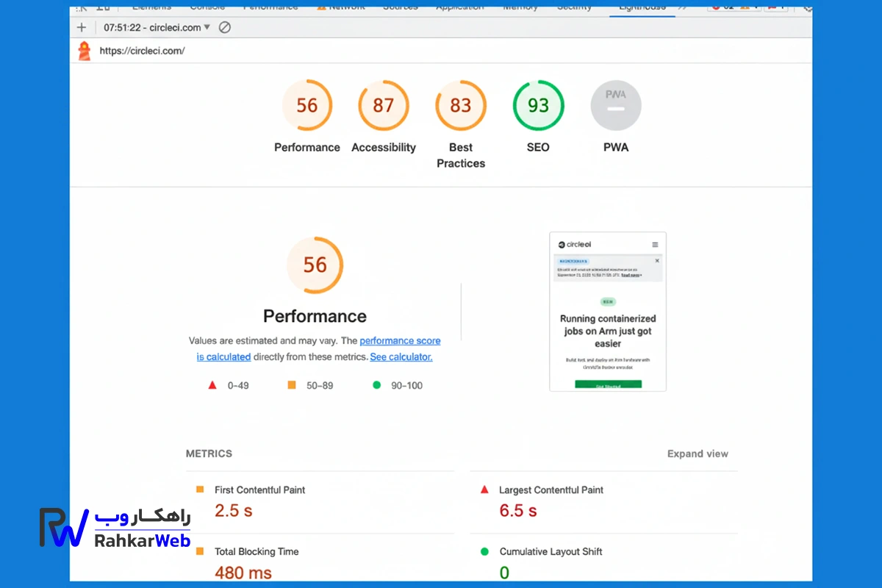Viewport: 882px width, 588px height.
Task: Click the '2.5 s' value
Action: pyautogui.click(x=233, y=510)
